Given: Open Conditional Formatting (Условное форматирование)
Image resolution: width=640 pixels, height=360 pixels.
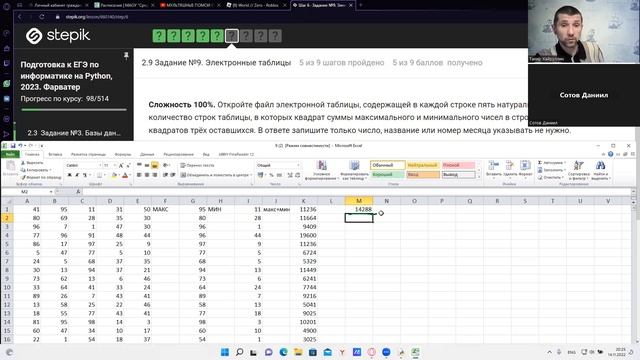Looking at the screenshot, I should pyautogui.click(x=322, y=171).
